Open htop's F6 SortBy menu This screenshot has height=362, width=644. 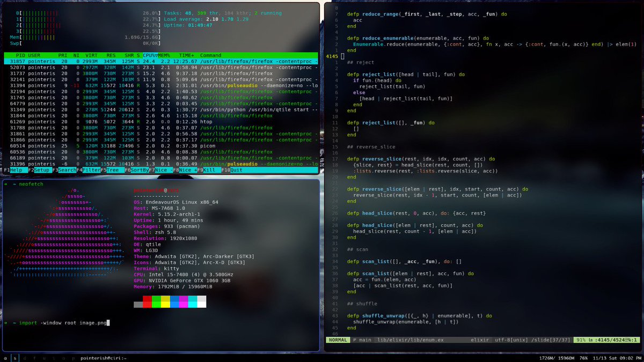(137, 170)
